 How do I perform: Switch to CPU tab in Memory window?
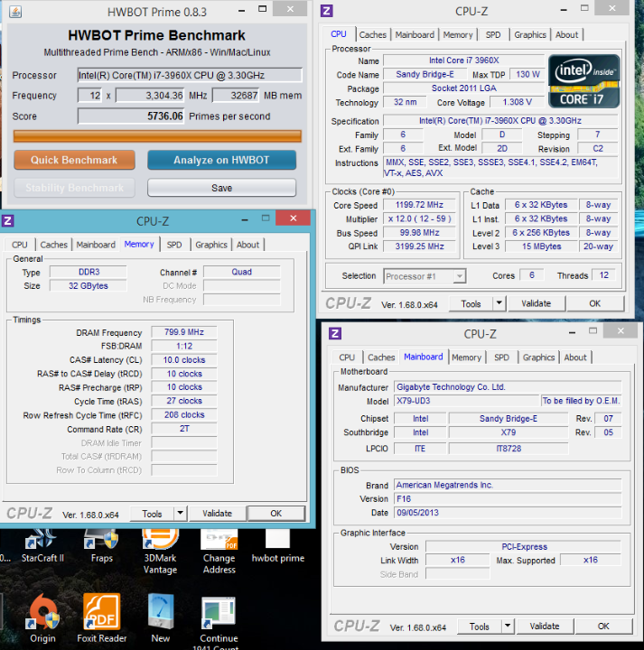tap(20, 245)
